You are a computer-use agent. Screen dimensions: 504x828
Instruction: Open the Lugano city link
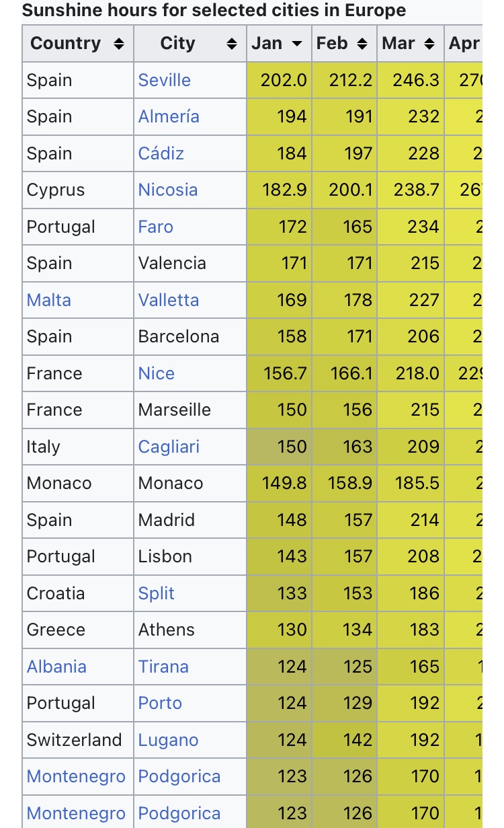[x=168, y=740]
